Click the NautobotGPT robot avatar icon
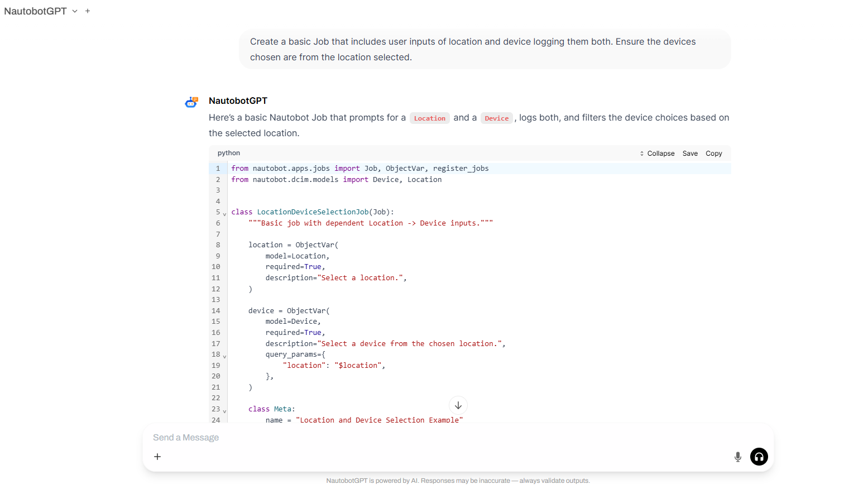The image size is (868, 489). (x=191, y=102)
